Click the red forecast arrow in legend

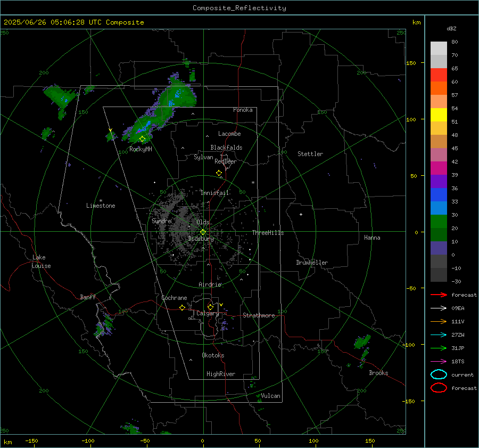tap(439, 295)
